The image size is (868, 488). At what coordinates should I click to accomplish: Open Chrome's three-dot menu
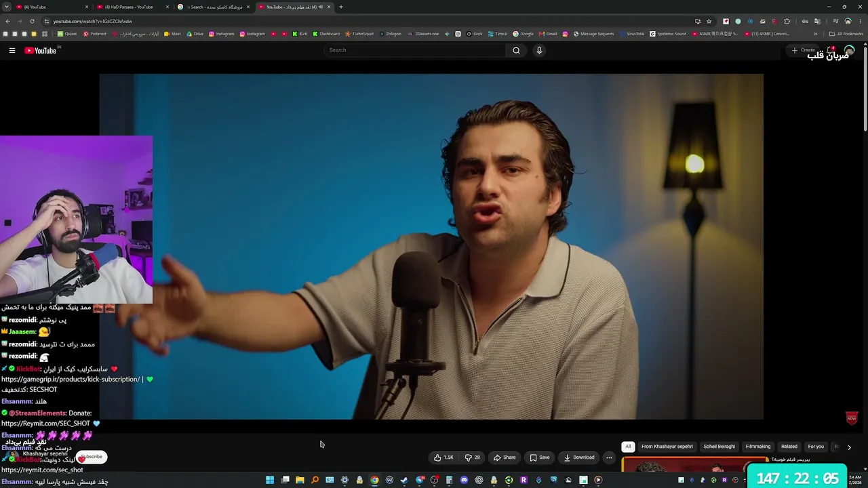coord(860,21)
